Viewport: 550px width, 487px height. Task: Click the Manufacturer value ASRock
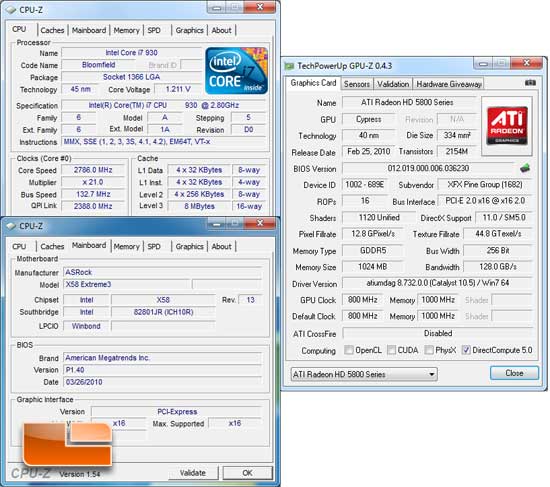point(162,272)
